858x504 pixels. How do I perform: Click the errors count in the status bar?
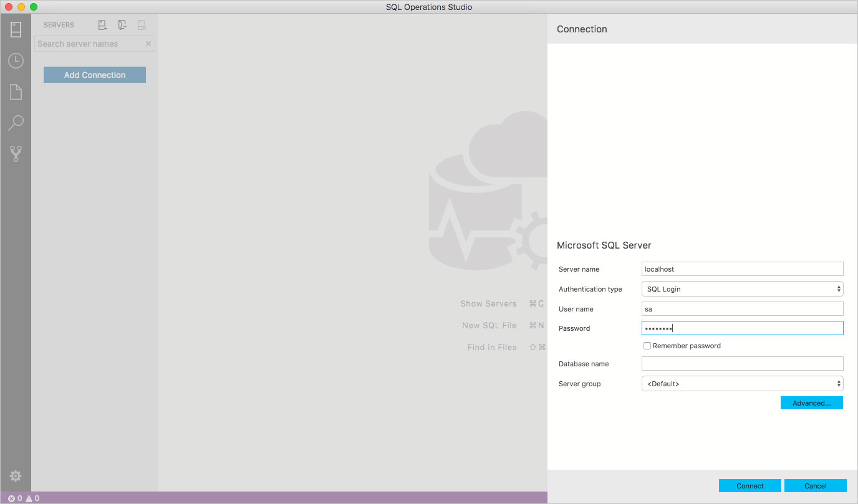15,498
